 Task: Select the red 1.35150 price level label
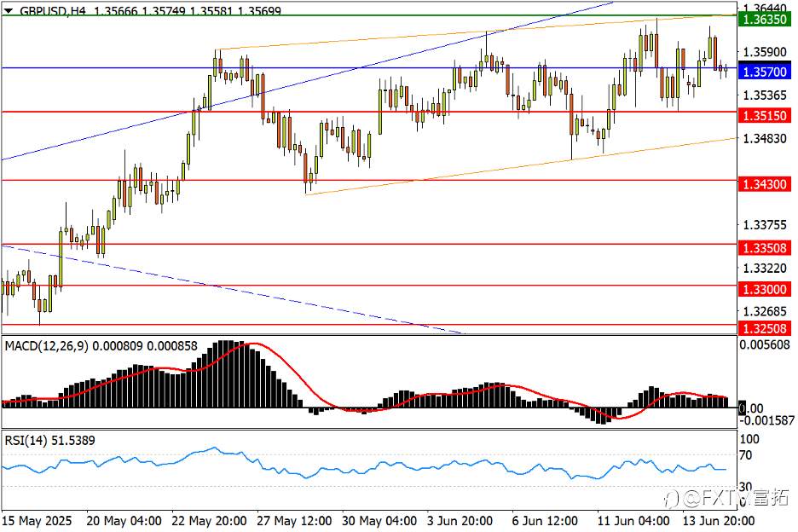(x=765, y=116)
